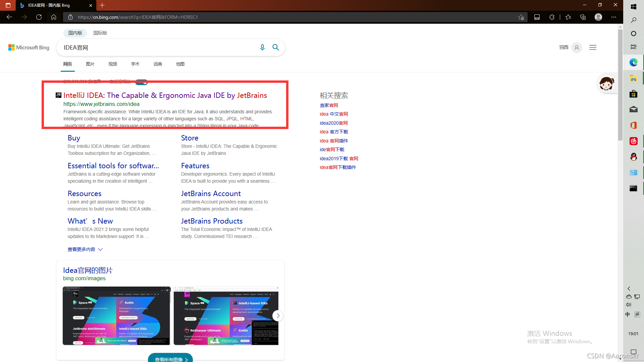Open Essential tools for software sitelink
Viewport: 644px width, 362px height.
click(113, 166)
